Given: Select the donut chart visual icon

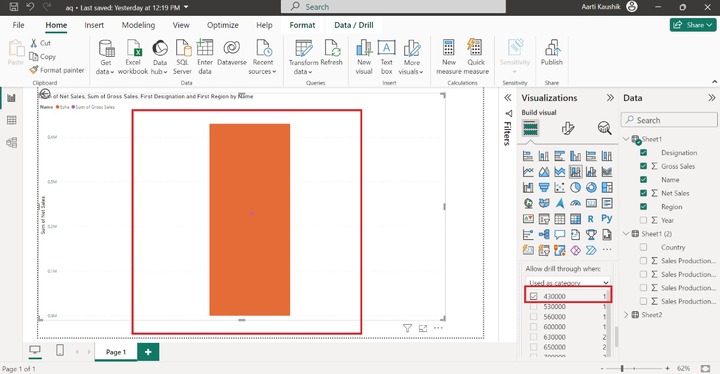Looking at the screenshot, I should tap(591, 187).
